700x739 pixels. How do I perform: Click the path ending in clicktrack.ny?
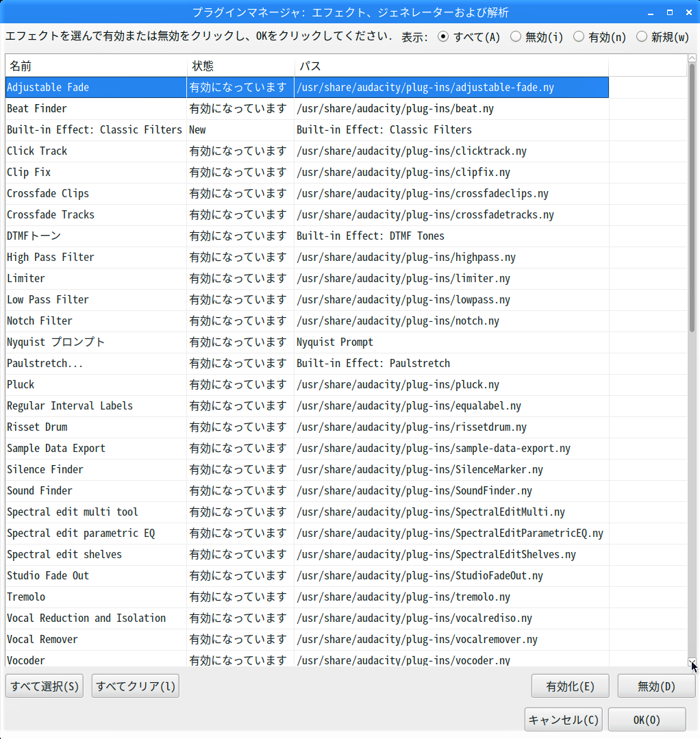(412, 151)
